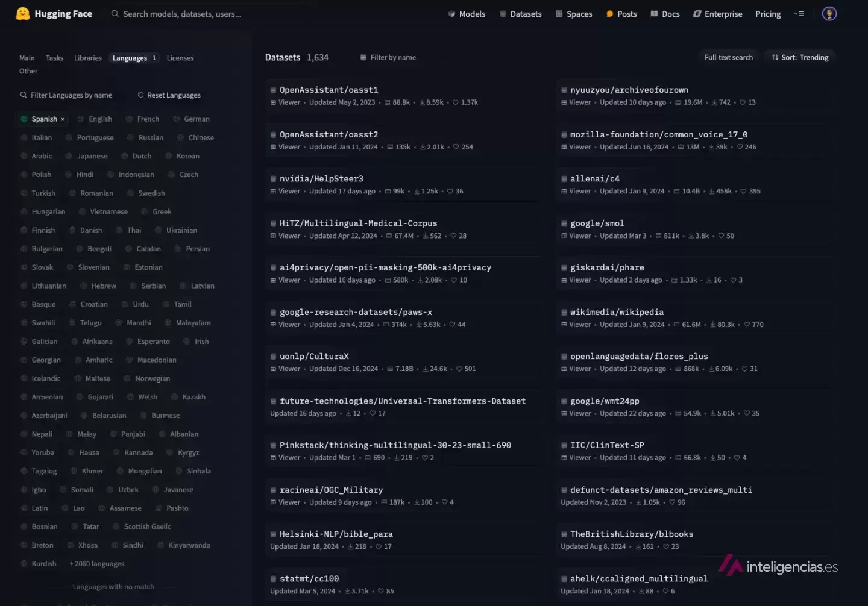Switch to the Main filter tab
This screenshot has width=868, height=606.
coord(27,58)
